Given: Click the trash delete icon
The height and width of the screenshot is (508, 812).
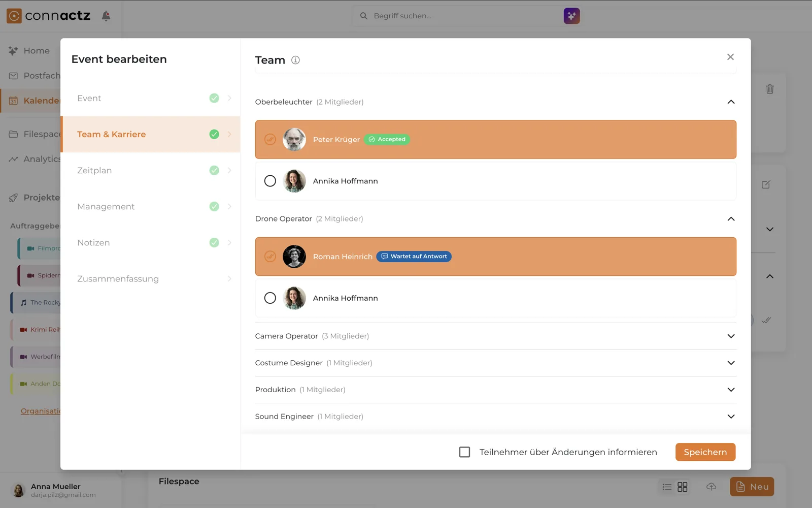Looking at the screenshot, I should (770, 89).
